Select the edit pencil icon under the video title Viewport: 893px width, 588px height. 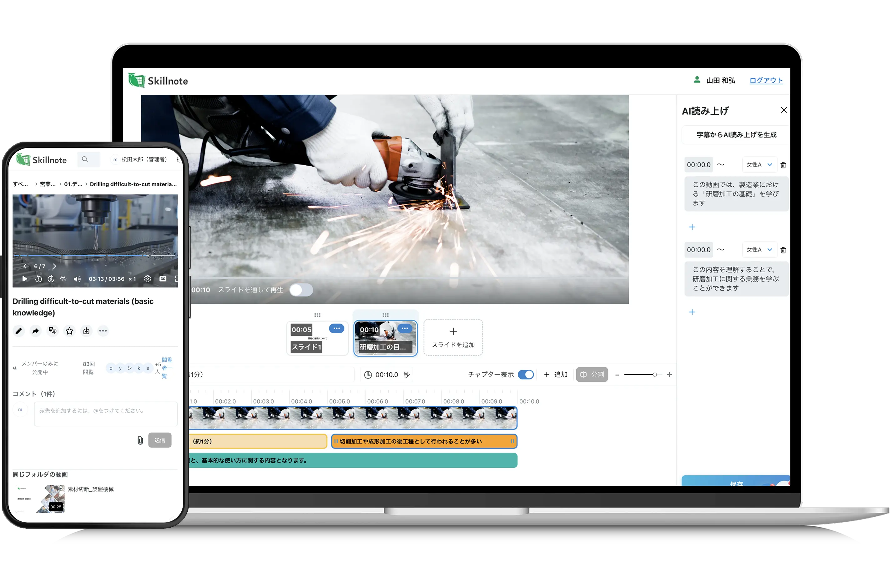coord(19,331)
